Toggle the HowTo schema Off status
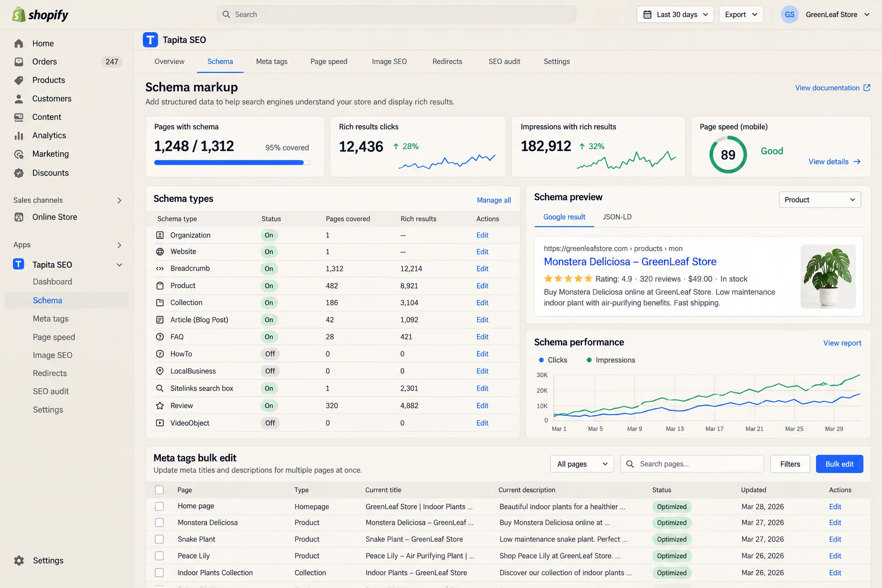 270,354
